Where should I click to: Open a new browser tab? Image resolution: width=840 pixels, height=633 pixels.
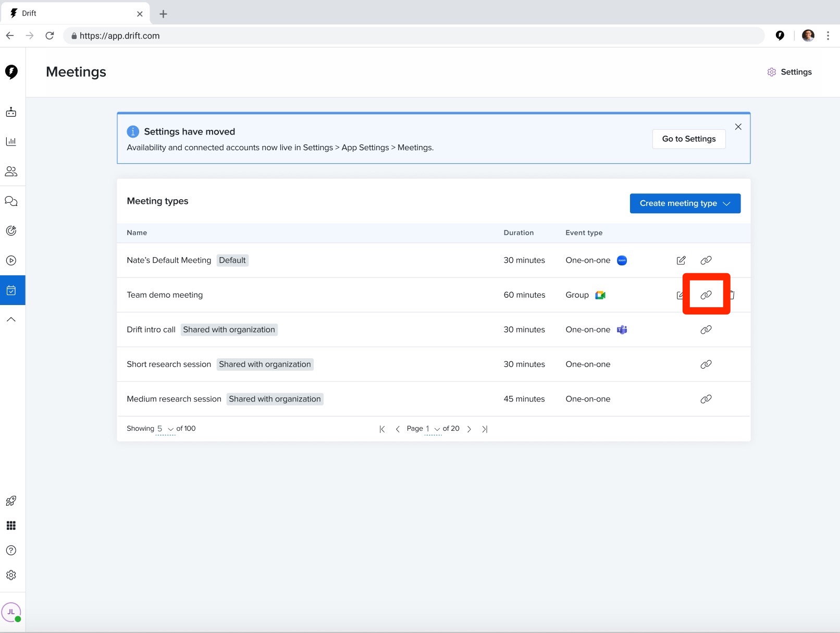click(x=163, y=14)
